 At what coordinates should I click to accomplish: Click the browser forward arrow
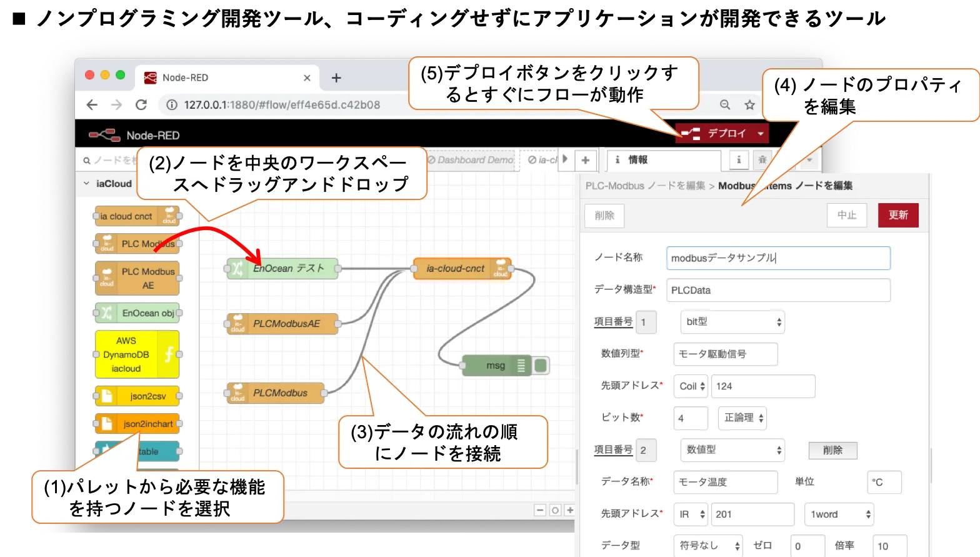pyautogui.click(x=116, y=105)
